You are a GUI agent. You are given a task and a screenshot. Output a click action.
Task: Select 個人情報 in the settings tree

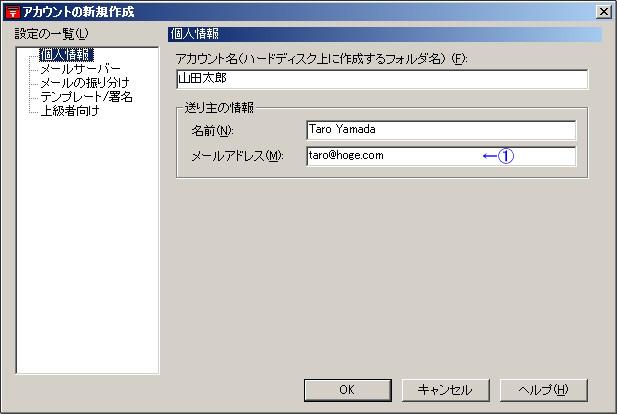click(x=67, y=55)
